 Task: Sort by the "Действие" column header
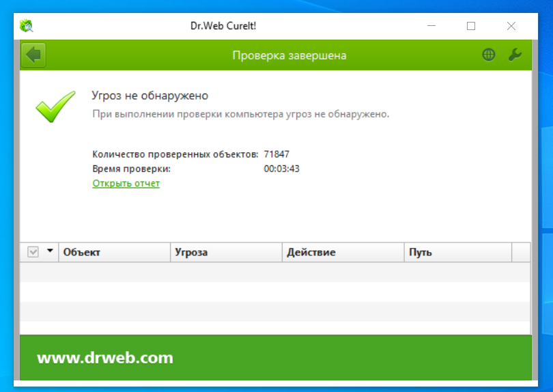click(343, 252)
